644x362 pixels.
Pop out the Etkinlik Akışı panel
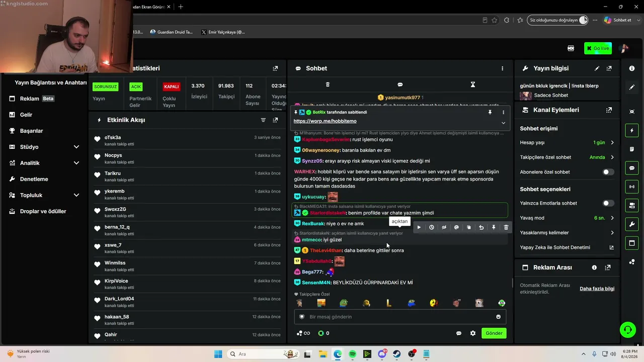point(275,120)
